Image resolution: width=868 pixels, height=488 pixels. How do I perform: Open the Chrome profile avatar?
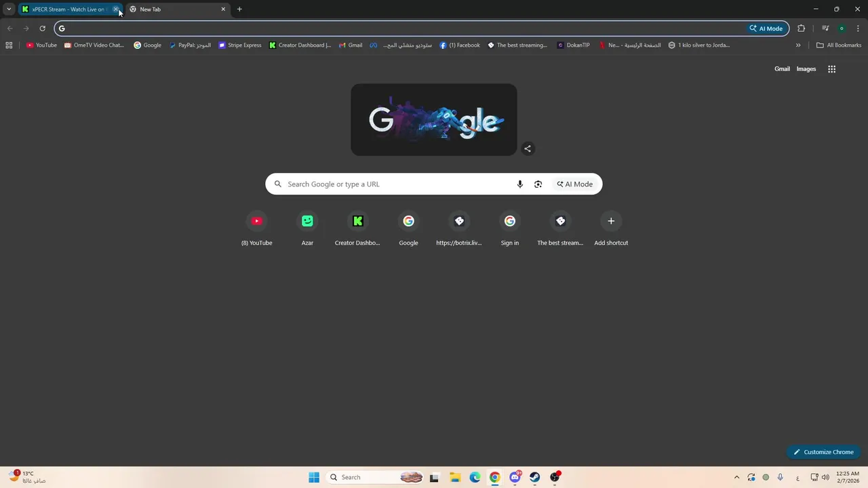click(842, 28)
